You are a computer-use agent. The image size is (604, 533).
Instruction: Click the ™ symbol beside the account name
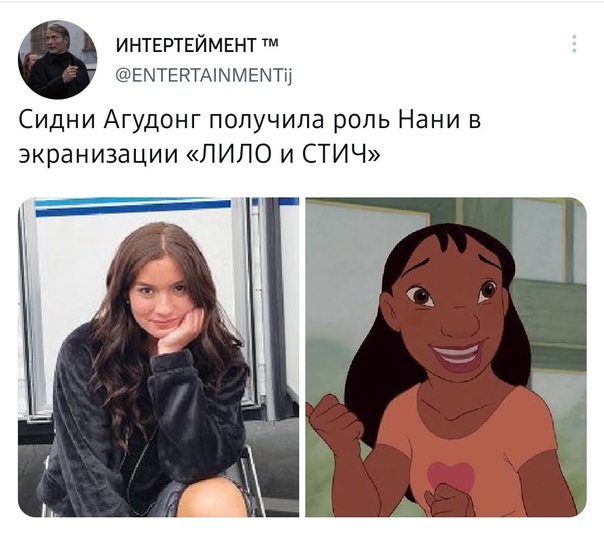point(270,43)
